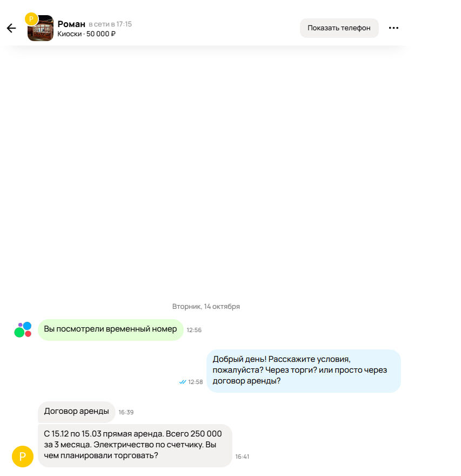Click the Добрый день outgoing message bubble
This screenshot has width=461, height=476.
point(304,371)
